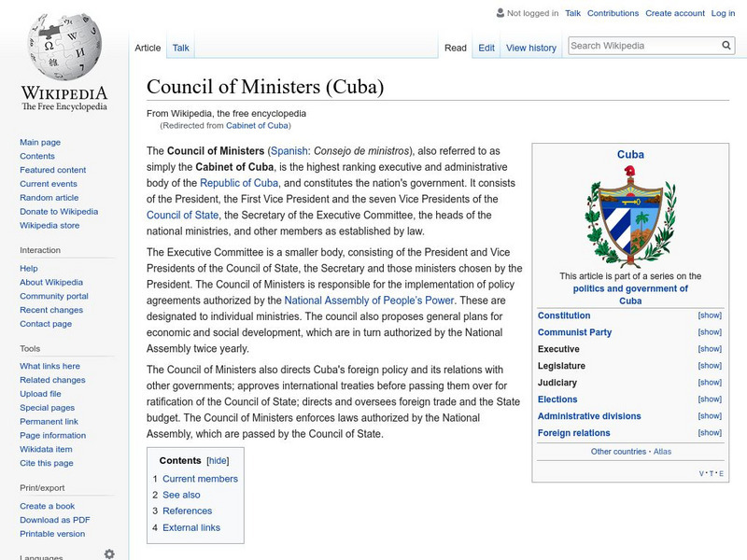Open the Council of State link
The width and height of the screenshot is (747, 560).
182,215
